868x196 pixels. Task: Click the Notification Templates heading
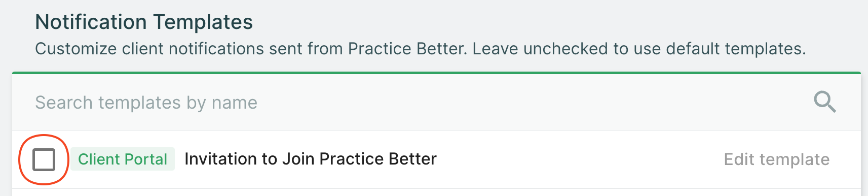[x=144, y=22]
